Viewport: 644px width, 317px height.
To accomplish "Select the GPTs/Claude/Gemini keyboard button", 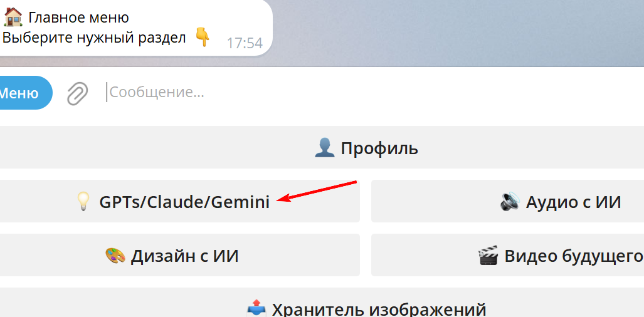I will point(180,201).
